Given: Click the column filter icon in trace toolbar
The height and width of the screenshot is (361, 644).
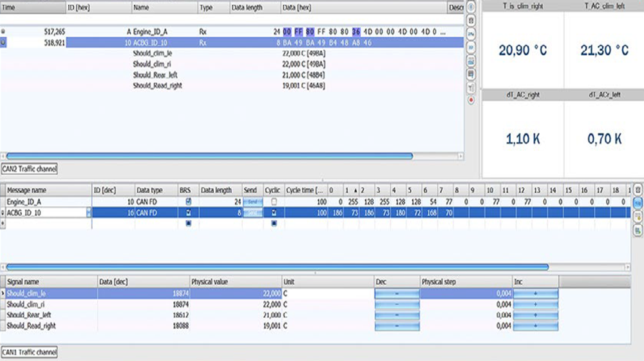Looking at the screenshot, I should (x=471, y=74).
